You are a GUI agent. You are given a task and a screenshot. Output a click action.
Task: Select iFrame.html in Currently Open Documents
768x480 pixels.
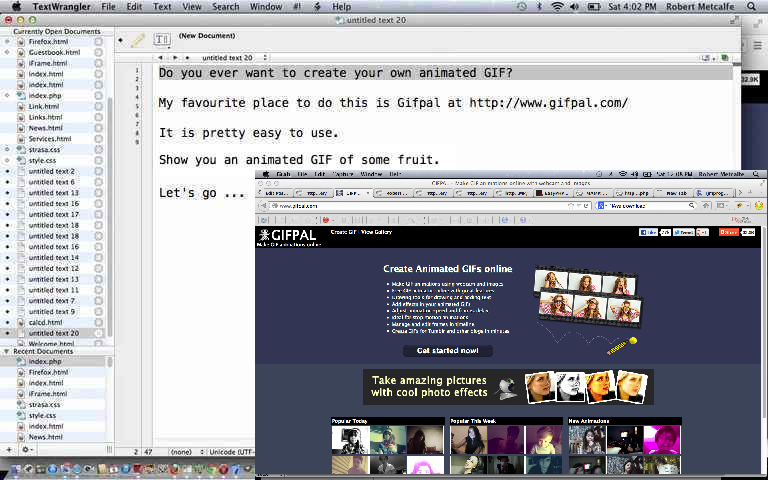point(48,63)
